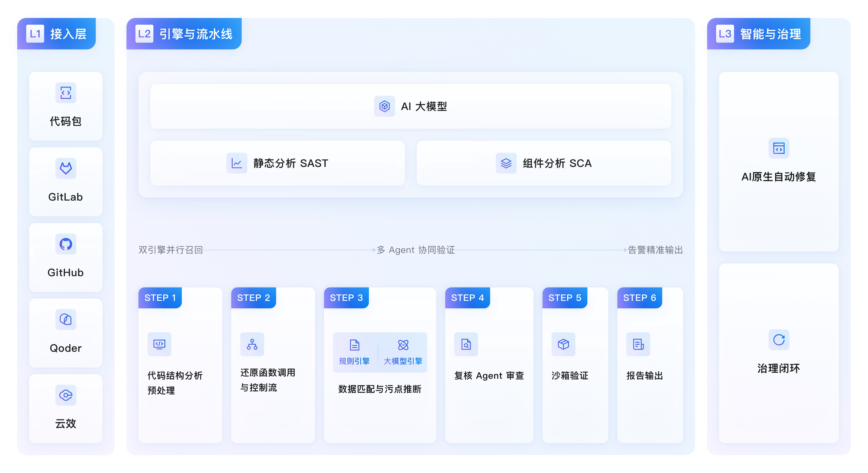Click the 告警精准输出 label
This screenshot has height=473, width=868.
[x=655, y=250]
